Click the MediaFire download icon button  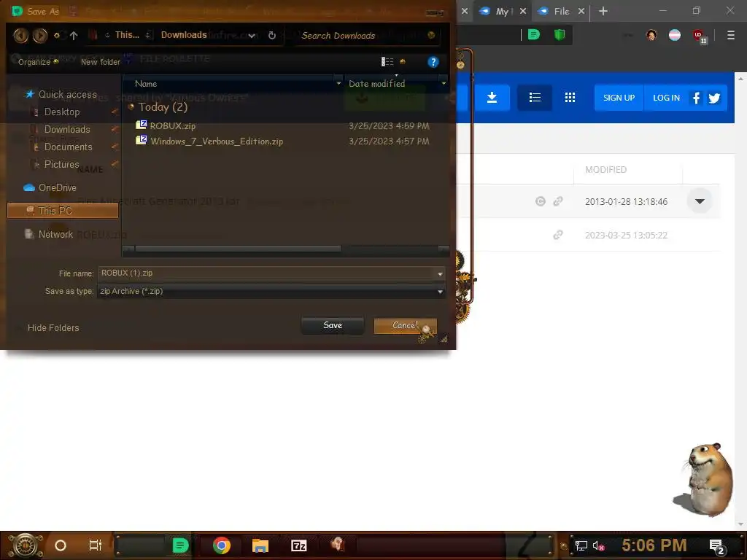[x=492, y=98]
